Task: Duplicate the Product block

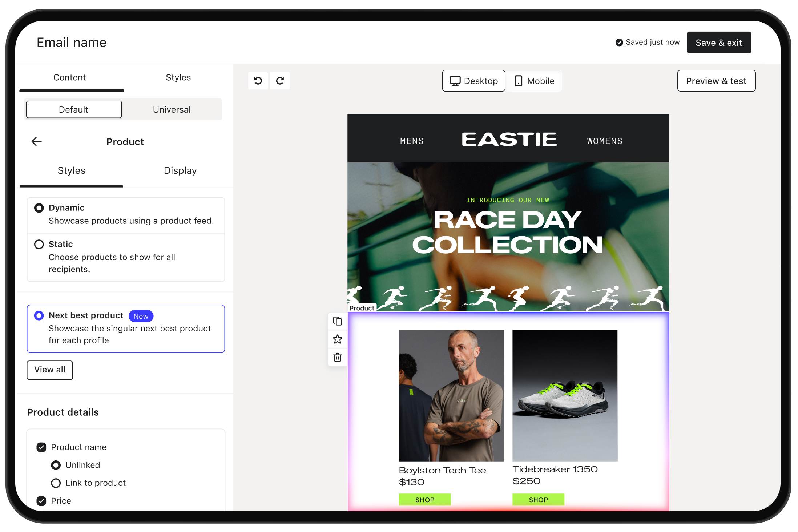Action: [338, 321]
